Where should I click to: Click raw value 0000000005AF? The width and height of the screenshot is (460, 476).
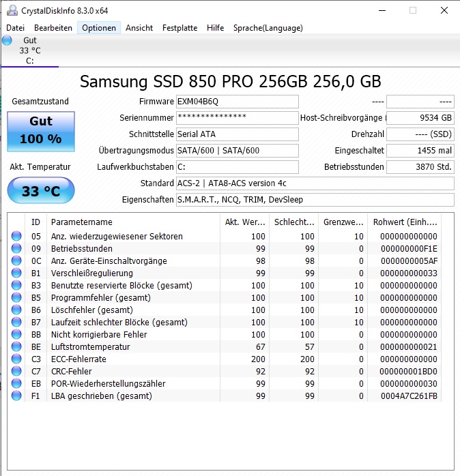point(409,261)
